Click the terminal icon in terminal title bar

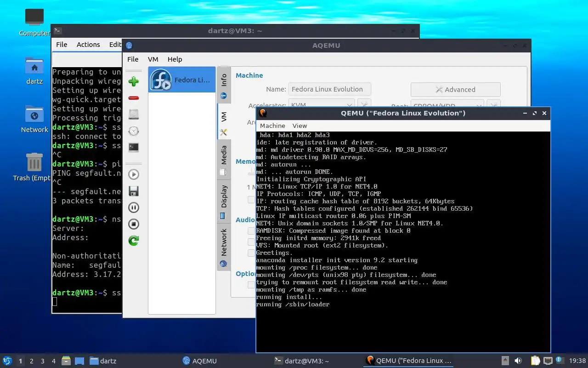coord(57,31)
